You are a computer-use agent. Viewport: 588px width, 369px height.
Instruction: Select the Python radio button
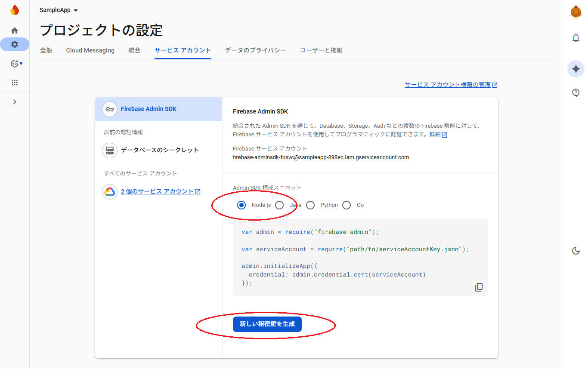(310, 205)
